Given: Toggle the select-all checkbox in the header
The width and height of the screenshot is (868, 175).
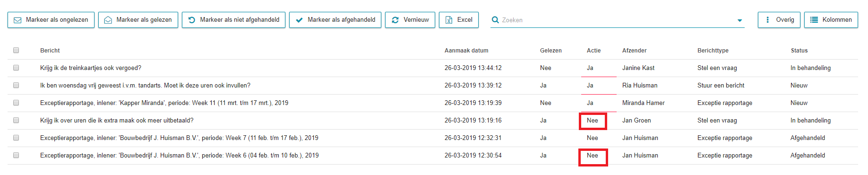Looking at the screenshot, I should (16, 50).
